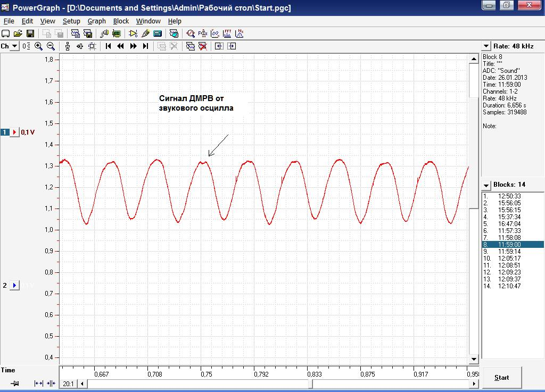Open the Ch channel dropdown
This screenshot has height=392, width=545.
pos(14,46)
